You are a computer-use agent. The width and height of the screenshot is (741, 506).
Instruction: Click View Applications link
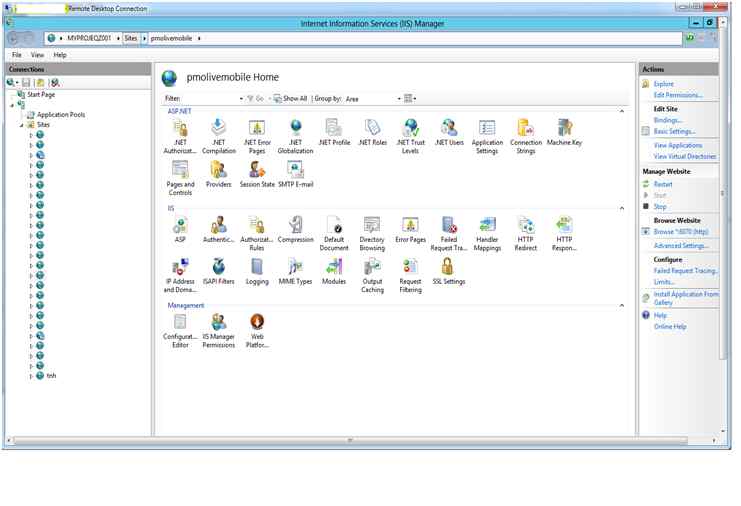[x=678, y=146]
